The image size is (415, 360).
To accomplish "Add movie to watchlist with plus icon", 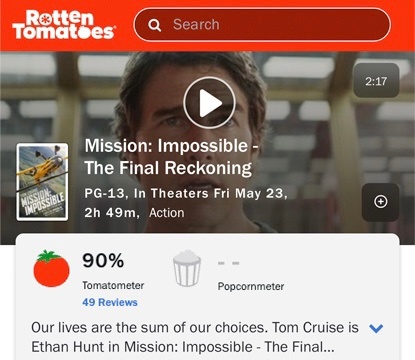I will click(381, 202).
